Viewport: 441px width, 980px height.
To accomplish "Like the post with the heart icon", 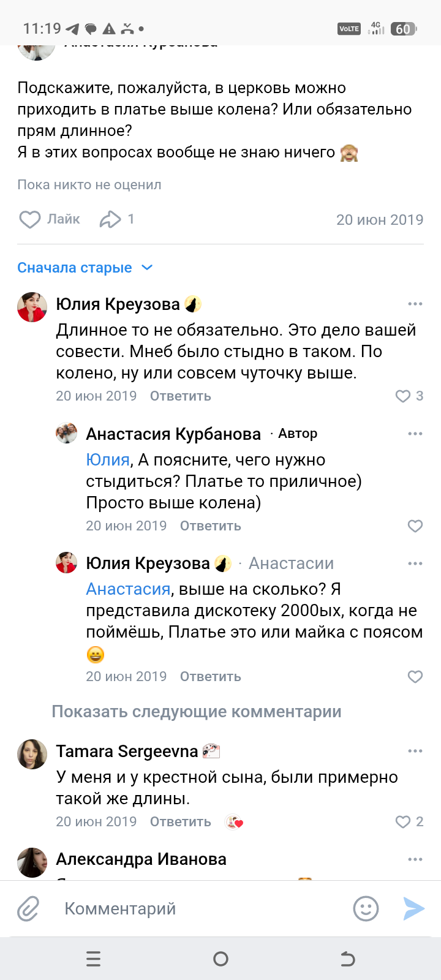I will tap(30, 219).
